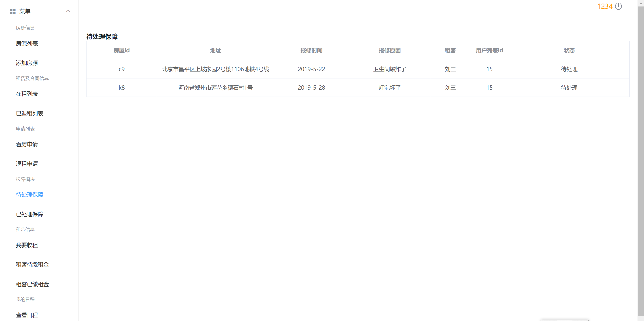This screenshot has width=644, height=321.
Task: Click the 1234 username at top right
Action: (605, 6)
